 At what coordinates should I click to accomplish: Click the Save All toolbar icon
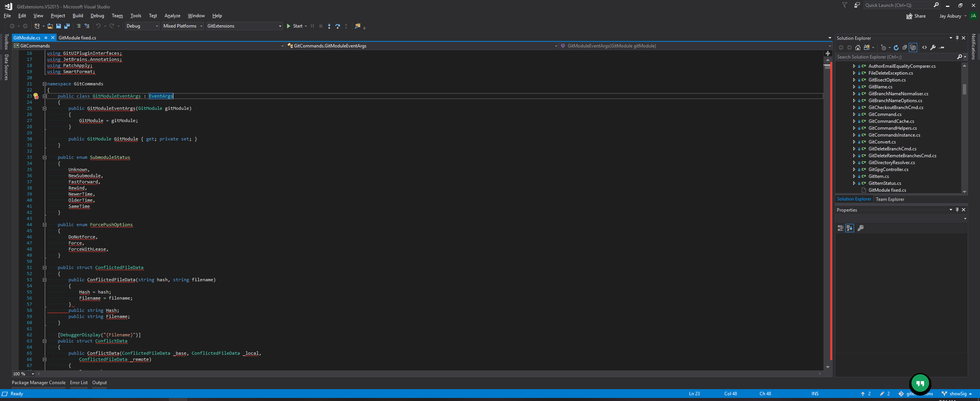67,26
